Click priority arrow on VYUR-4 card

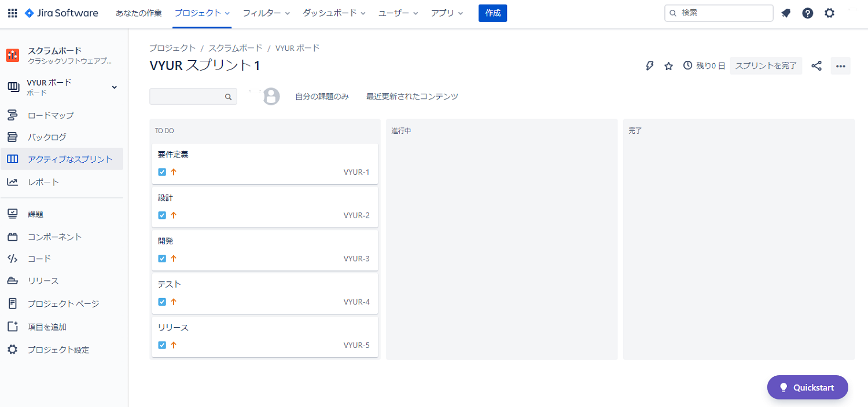174,302
